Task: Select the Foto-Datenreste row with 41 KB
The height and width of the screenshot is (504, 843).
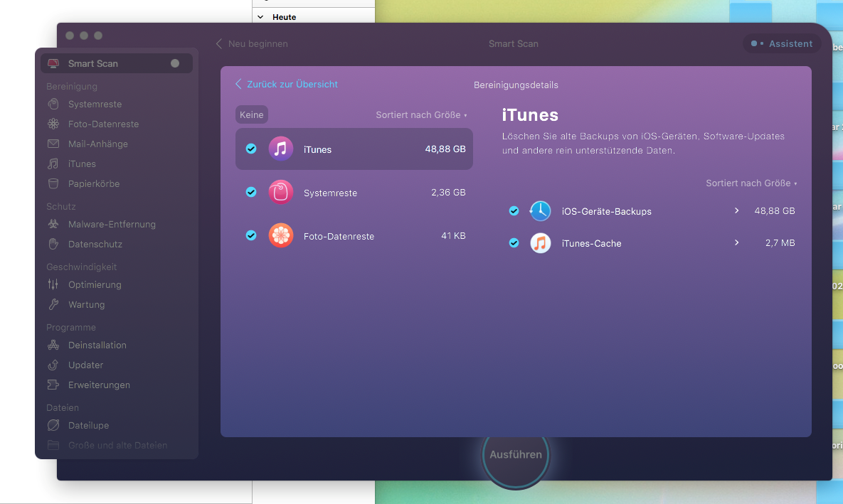Action: tap(354, 236)
